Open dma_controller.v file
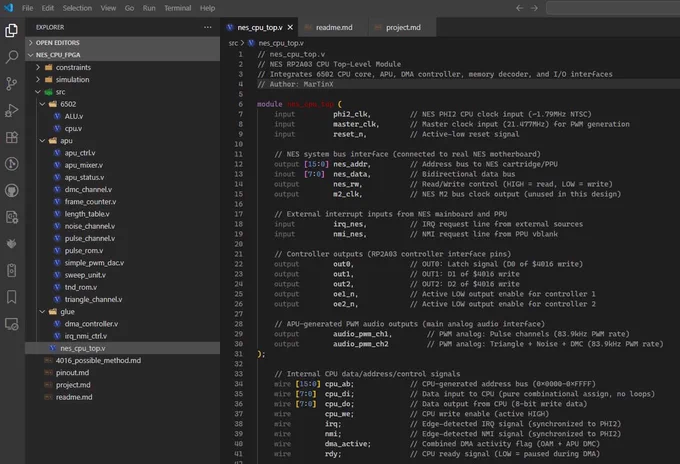This screenshot has width=680, height=464. (x=122, y=323)
